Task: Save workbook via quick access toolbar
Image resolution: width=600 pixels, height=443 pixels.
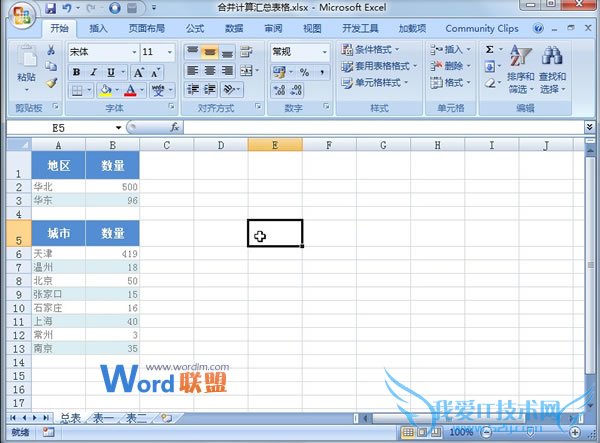Action: (51, 8)
